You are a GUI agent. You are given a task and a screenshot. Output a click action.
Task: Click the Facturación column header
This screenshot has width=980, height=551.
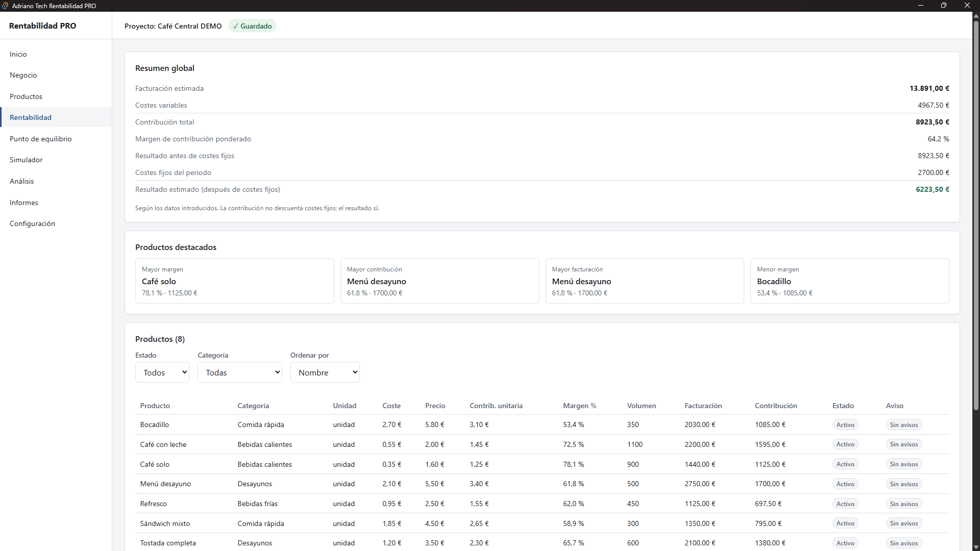703,406
